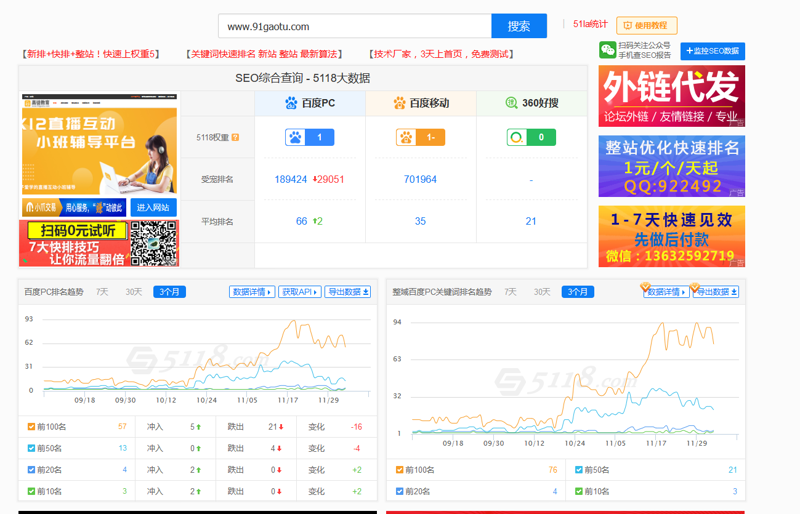The height and width of the screenshot is (514, 800).
Task: Open the 外链代发 advertisement banner
Action: (x=671, y=96)
